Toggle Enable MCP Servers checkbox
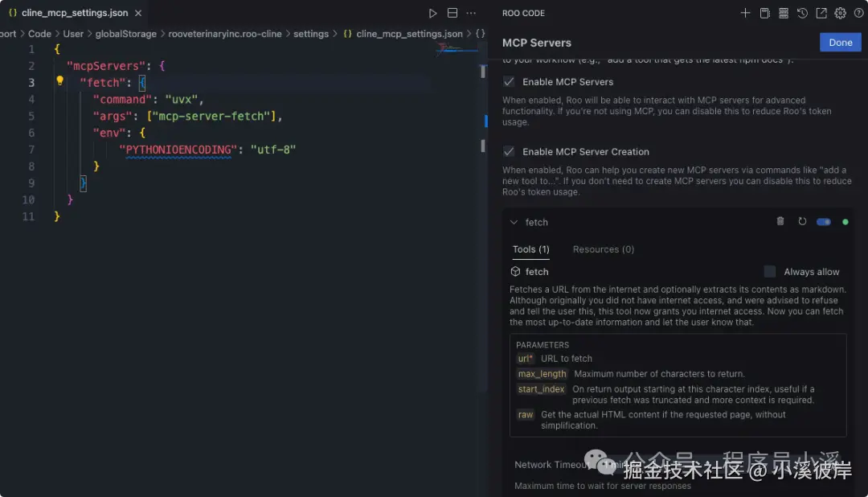This screenshot has height=497, width=868. click(x=508, y=81)
